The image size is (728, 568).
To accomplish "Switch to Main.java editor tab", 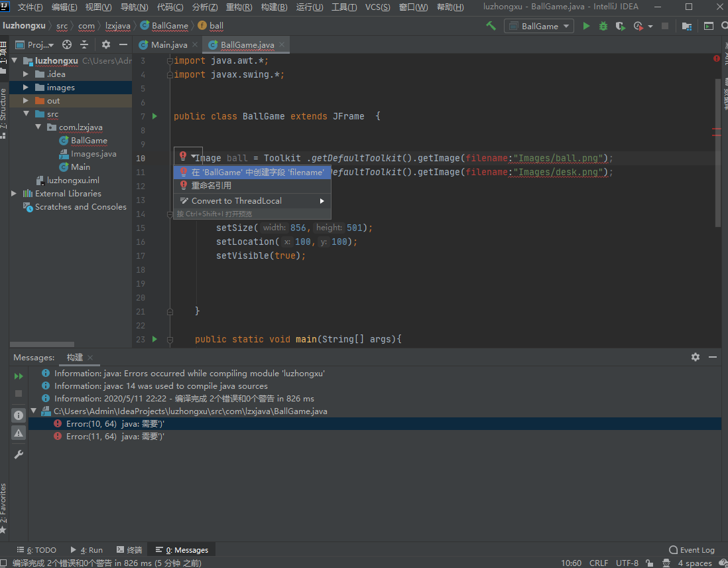I will click(169, 44).
